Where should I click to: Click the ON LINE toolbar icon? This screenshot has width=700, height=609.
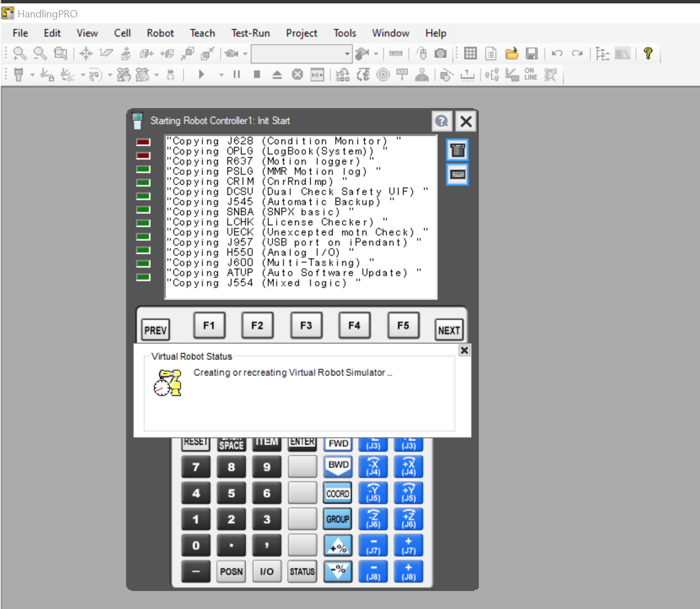click(531, 74)
